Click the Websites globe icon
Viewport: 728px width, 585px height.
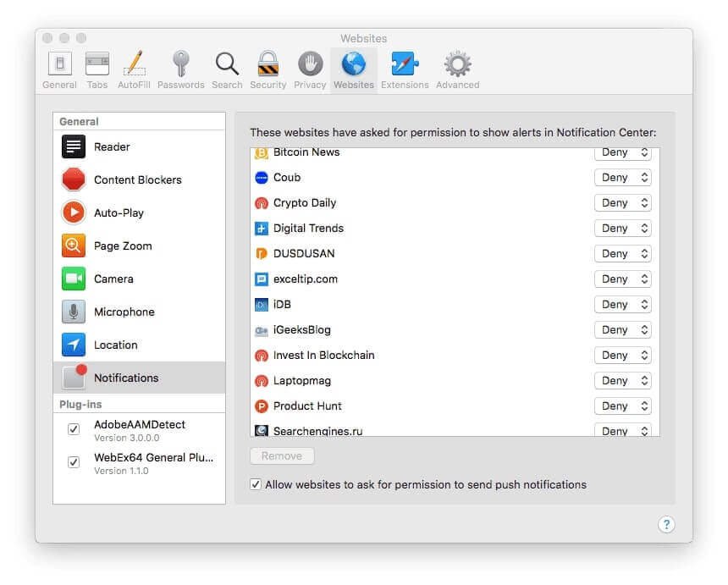pos(354,63)
